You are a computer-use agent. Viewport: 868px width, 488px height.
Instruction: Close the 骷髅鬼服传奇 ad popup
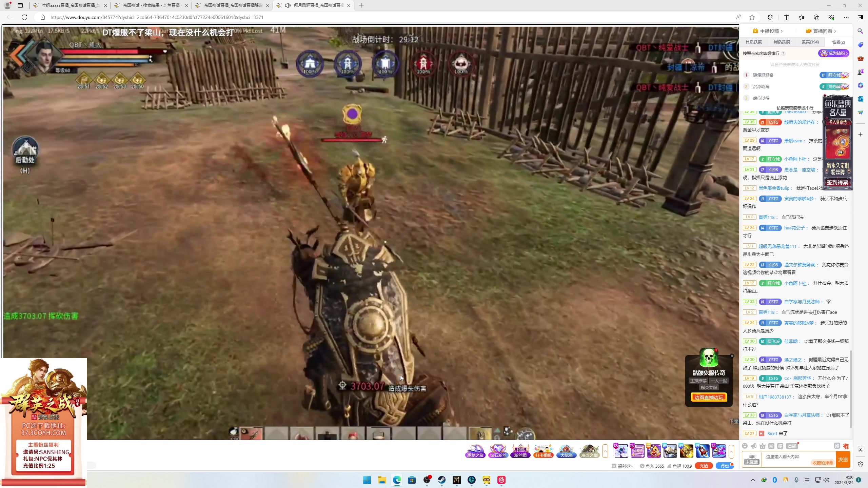732,356
